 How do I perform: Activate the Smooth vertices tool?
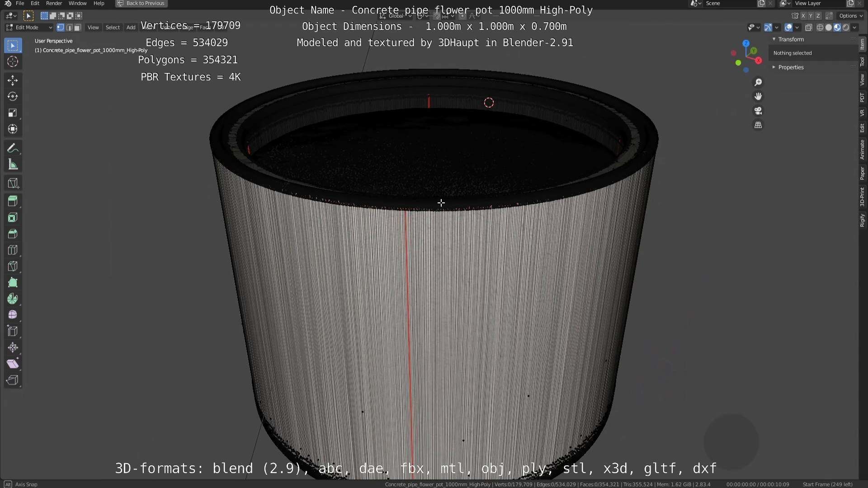click(13, 315)
